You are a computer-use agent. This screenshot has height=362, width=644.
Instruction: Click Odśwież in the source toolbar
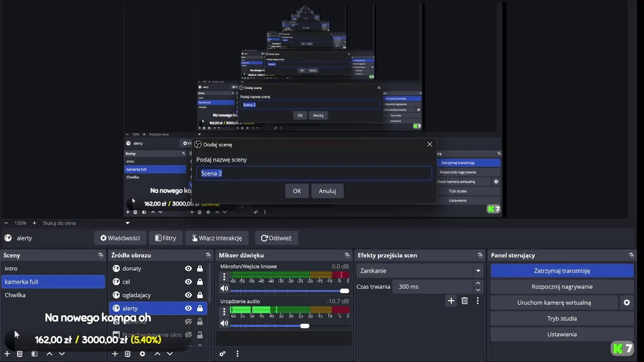pyautogui.click(x=276, y=238)
